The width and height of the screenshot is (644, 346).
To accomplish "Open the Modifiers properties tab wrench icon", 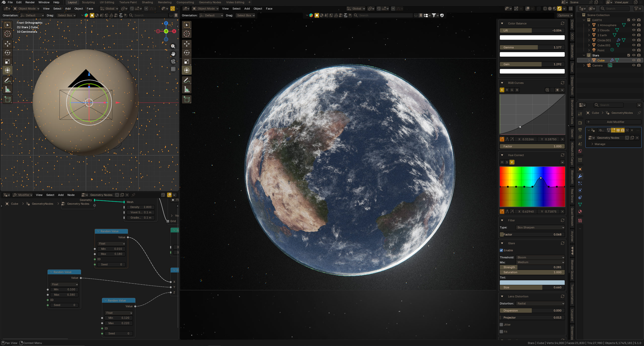I will click(580, 176).
